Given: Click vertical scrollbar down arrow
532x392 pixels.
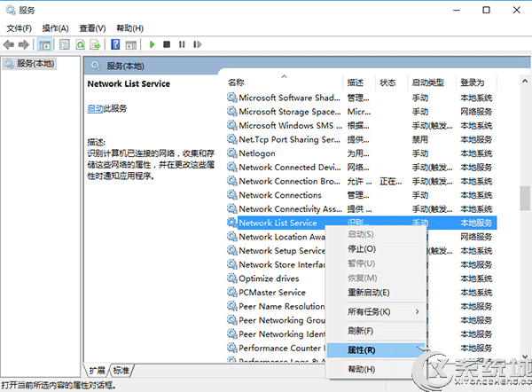Looking at the screenshot, I should click(525, 357).
